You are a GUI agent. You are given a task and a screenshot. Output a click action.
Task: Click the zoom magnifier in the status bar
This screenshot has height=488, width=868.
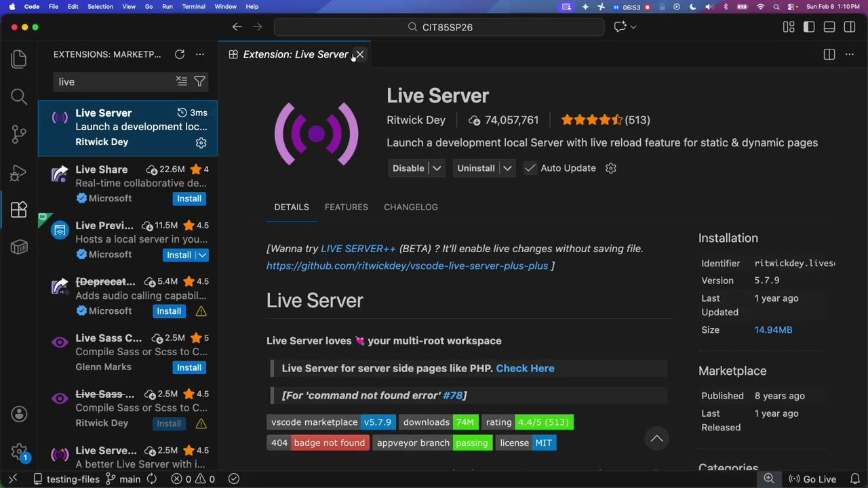(x=769, y=479)
